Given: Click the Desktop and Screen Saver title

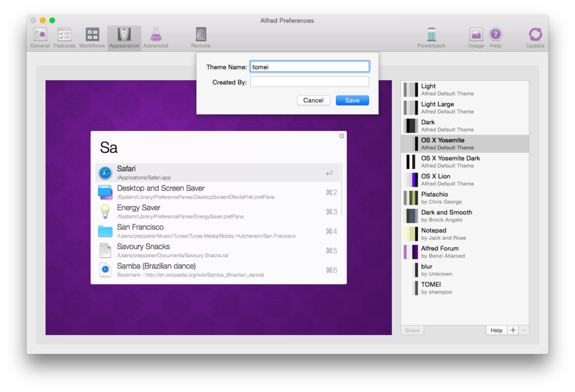Looking at the screenshot, I should [161, 188].
